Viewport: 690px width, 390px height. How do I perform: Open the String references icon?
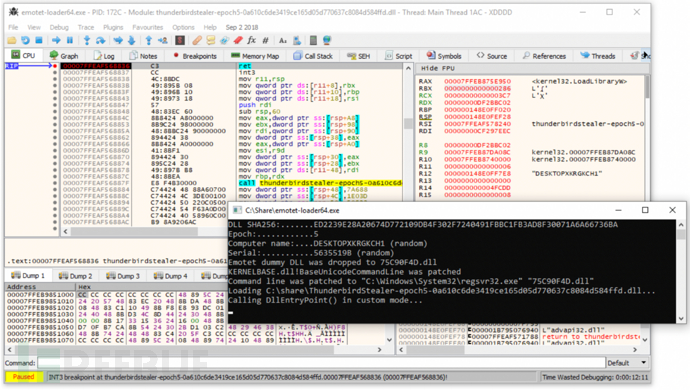(283, 40)
